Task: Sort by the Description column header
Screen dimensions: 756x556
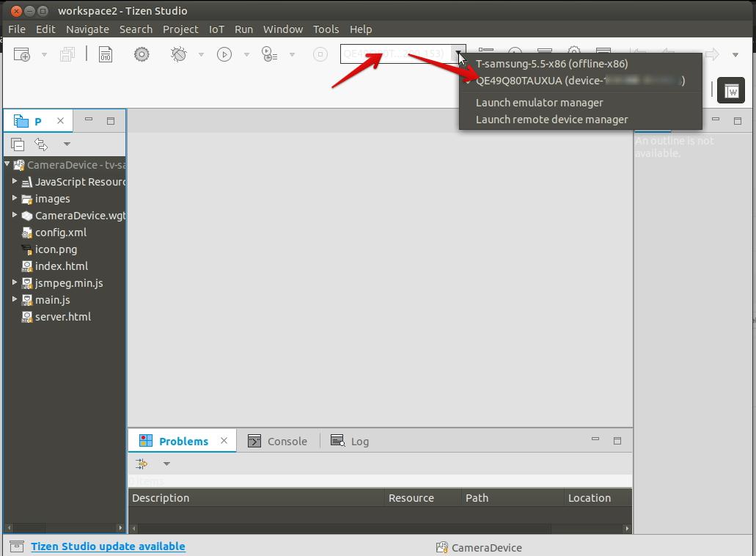Action: (256, 498)
